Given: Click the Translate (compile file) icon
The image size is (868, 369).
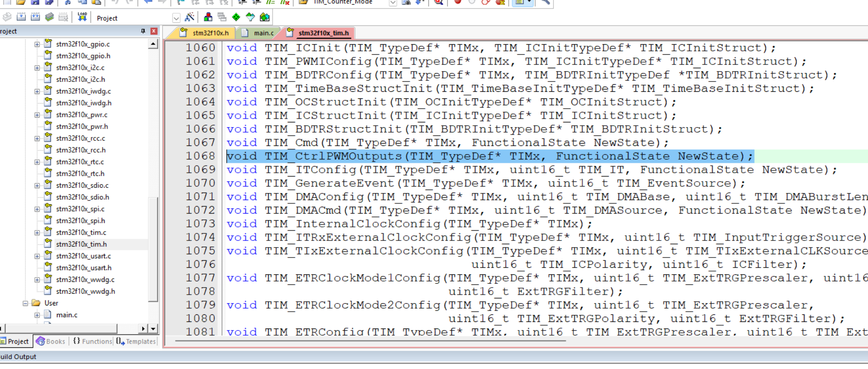Looking at the screenshot, I should [7, 17].
